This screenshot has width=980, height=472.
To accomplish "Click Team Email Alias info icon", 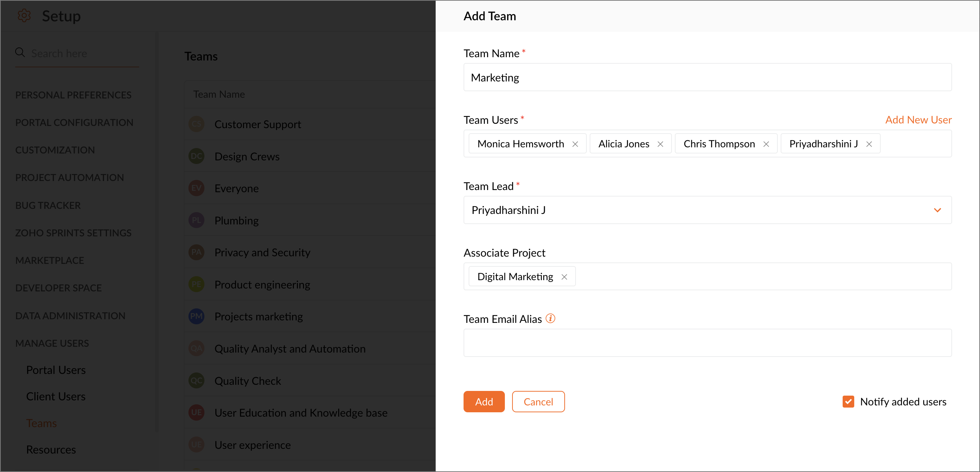I will coord(550,319).
